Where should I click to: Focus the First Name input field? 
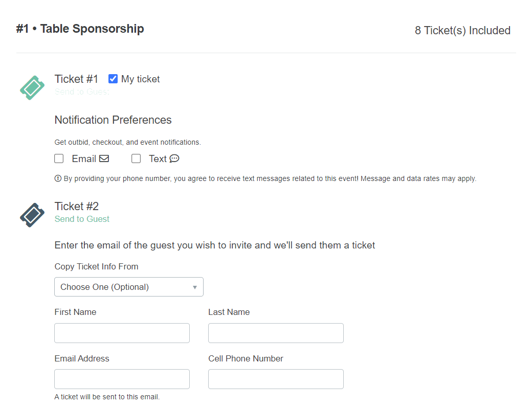(x=122, y=333)
